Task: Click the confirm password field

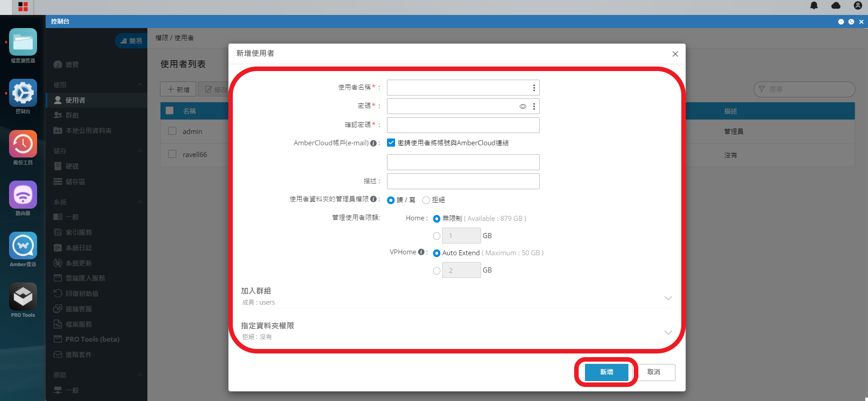Action: (463, 125)
